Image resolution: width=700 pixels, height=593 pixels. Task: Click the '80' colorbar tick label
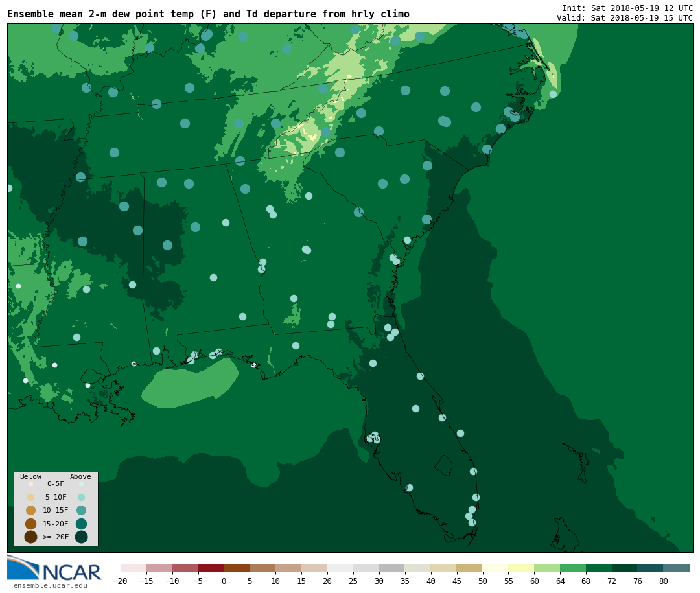coord(664,581)
